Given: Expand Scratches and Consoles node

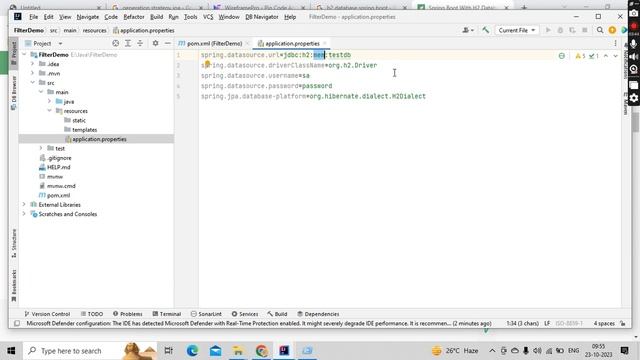Looking at the screenshot, I should 24,214.
